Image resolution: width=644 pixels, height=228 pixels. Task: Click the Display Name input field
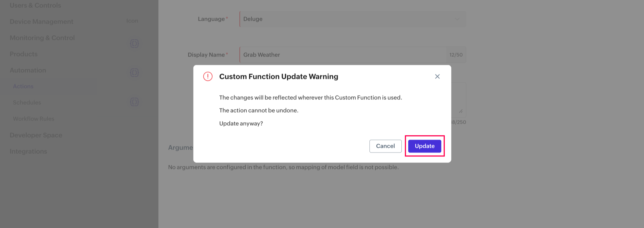click(342, 55)
